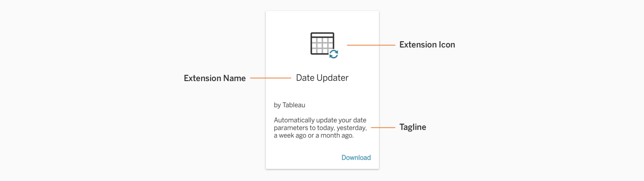Click the word "Updater" in the title

(x=331, y=78)
